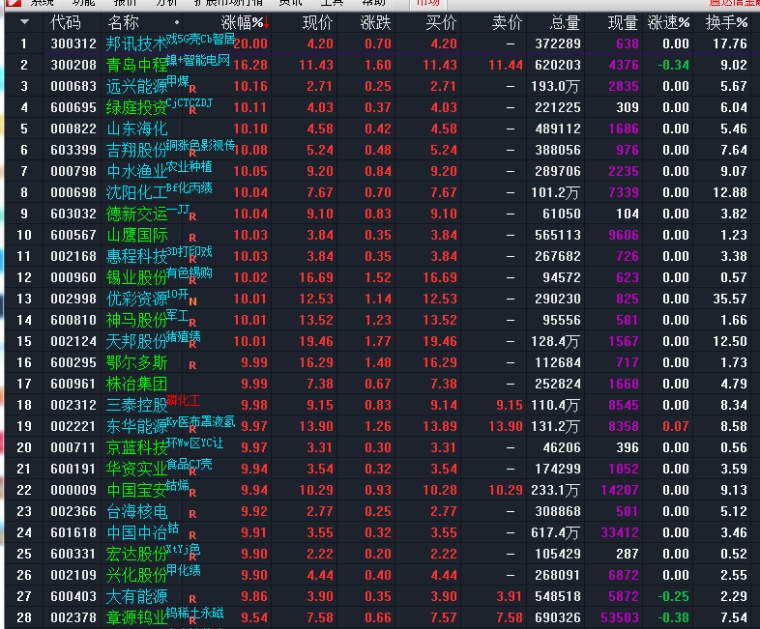Click the small dot next to 名称 header
The image size is (760, 629).
[x=177, y=22]
